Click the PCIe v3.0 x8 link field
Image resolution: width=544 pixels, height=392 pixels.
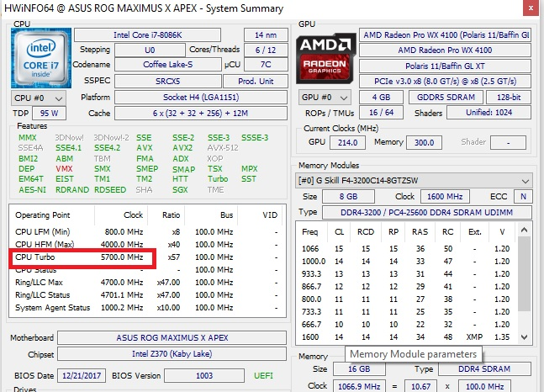point(445,82)
